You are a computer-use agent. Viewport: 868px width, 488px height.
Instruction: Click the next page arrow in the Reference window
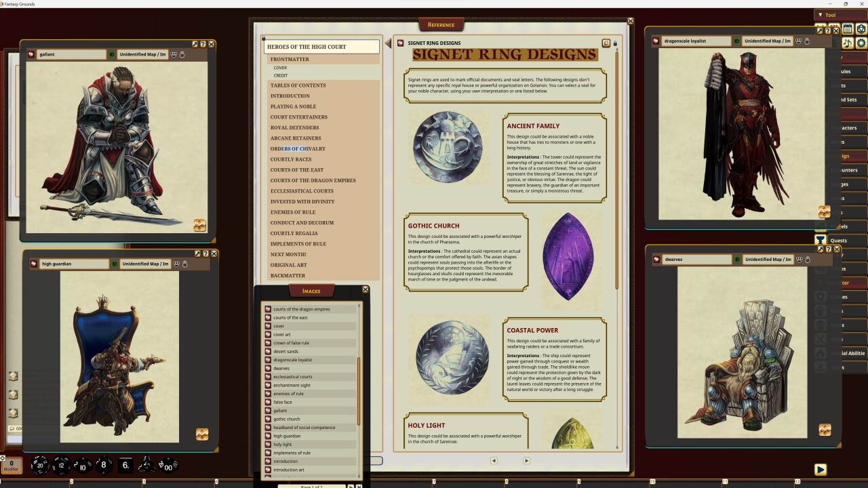coord(526,460)
